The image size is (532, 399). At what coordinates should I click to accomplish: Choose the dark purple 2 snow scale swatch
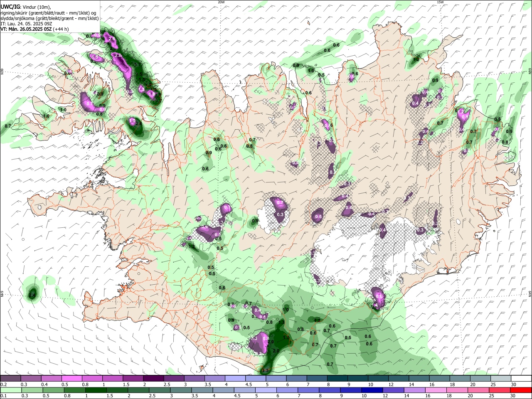[x=153, y=379]
